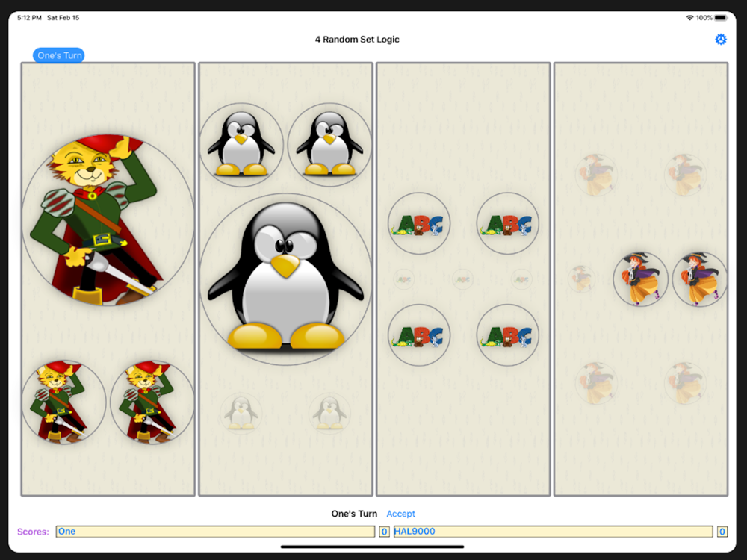Screen dimensions: 747x560
Task: Select the upper-left ABC circle
Action: [x=419, y=223]
